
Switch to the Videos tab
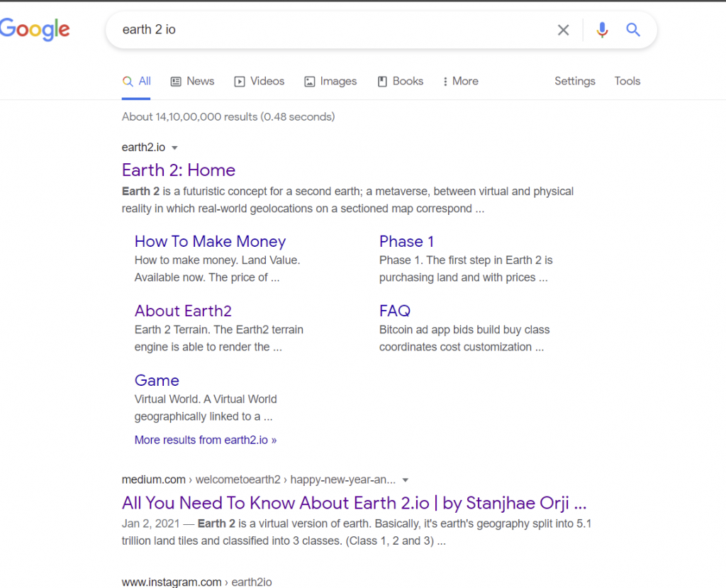pos(259,81)
